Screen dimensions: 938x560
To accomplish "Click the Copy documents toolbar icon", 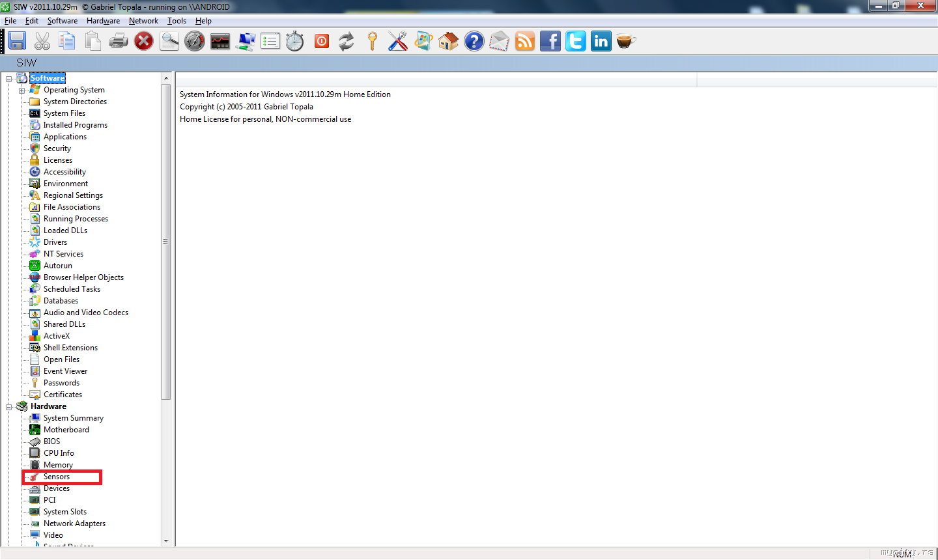I will (67, 41).
